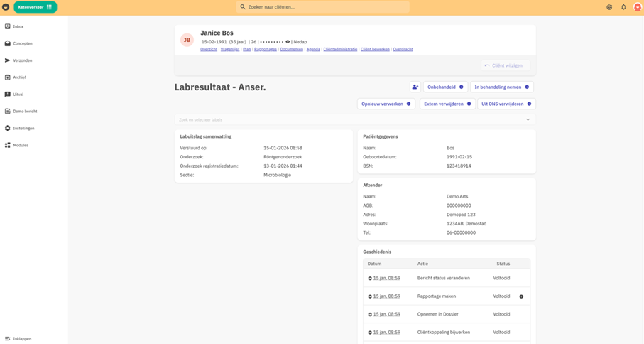
Task: Focus the Zoeken naar cliënten search field
Action: pos(323,7)
